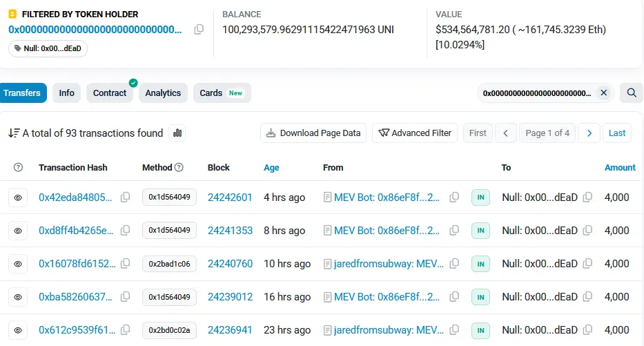This screenshot has width=644, height=346.
Task: Open the Null: 0x00...dEaD tag
Action: (48, 48)
